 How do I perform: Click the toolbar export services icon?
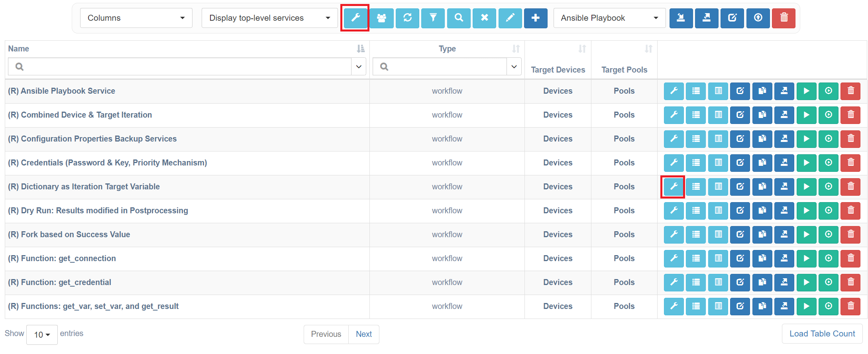[x=707, y=18]
